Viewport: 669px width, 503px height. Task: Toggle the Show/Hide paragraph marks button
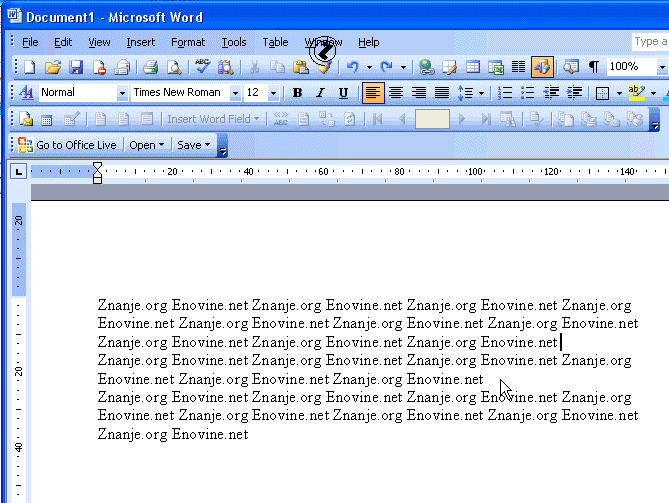[593, 67]
